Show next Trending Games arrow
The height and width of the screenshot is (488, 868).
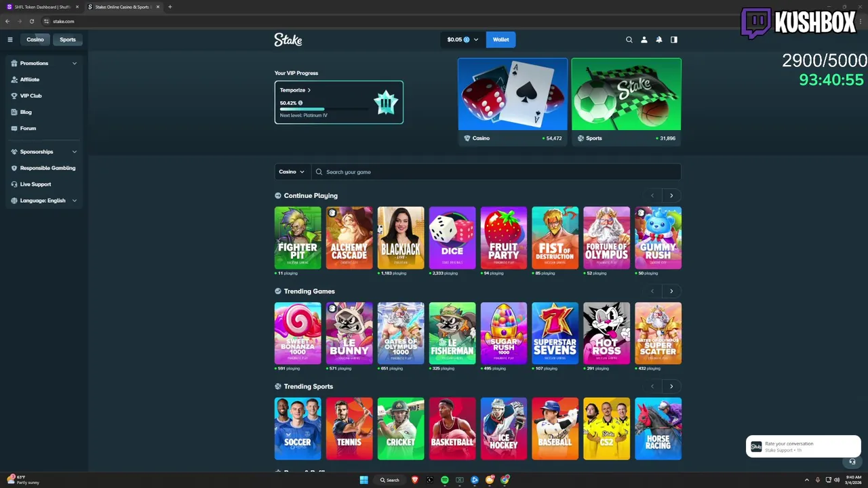671,291
